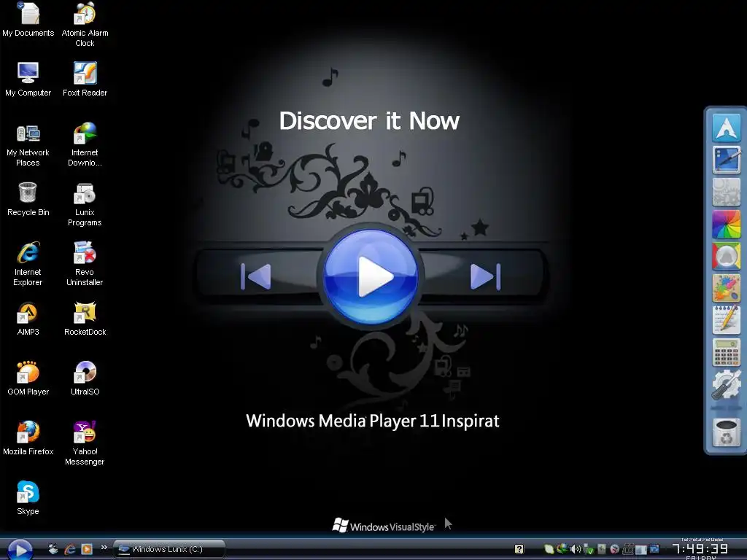
Task: Click Internet Explorer quick launch icon
Action: [x=70, y=549]
